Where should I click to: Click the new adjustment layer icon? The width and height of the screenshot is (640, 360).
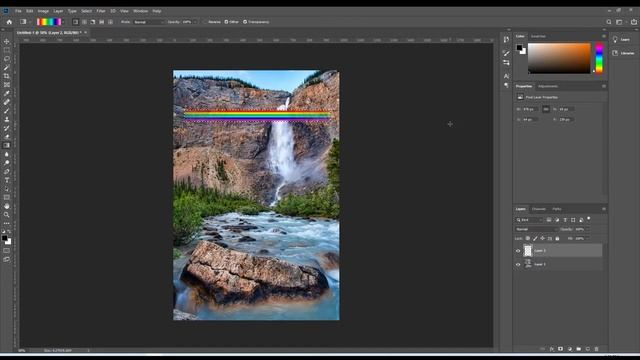(570, 349)
